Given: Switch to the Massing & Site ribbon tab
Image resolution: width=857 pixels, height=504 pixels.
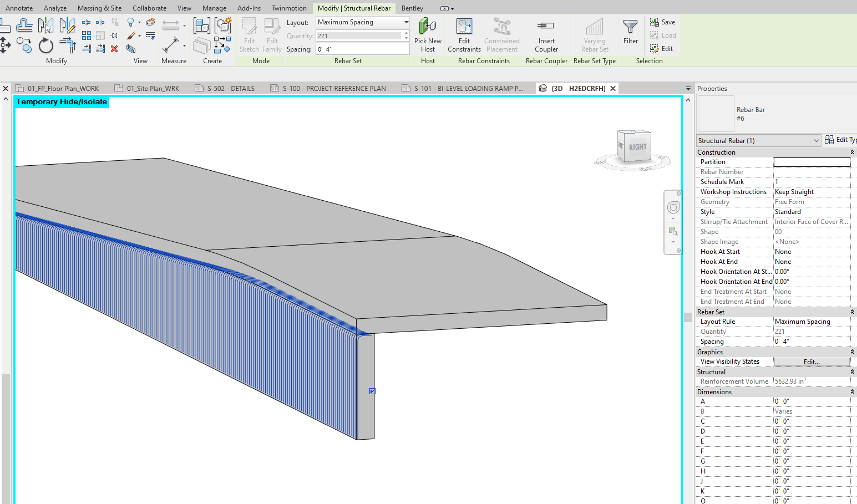Looking at the screenshot, I should point(99,8).
